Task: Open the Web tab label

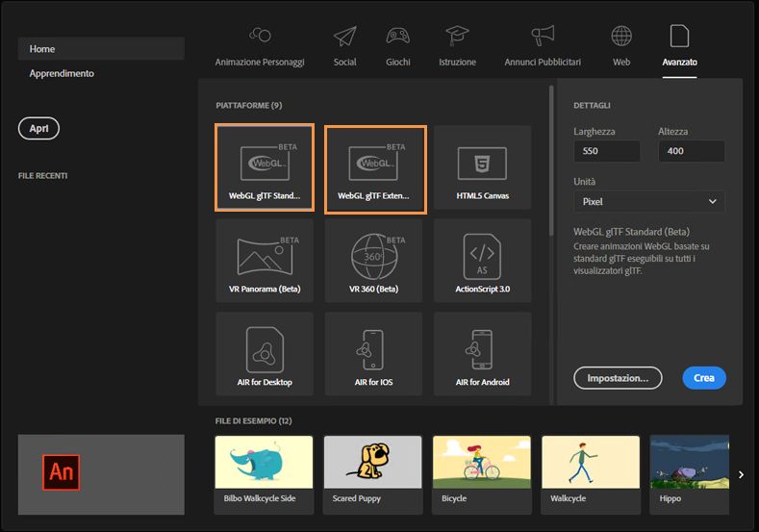Action: [x=621, y=62]
